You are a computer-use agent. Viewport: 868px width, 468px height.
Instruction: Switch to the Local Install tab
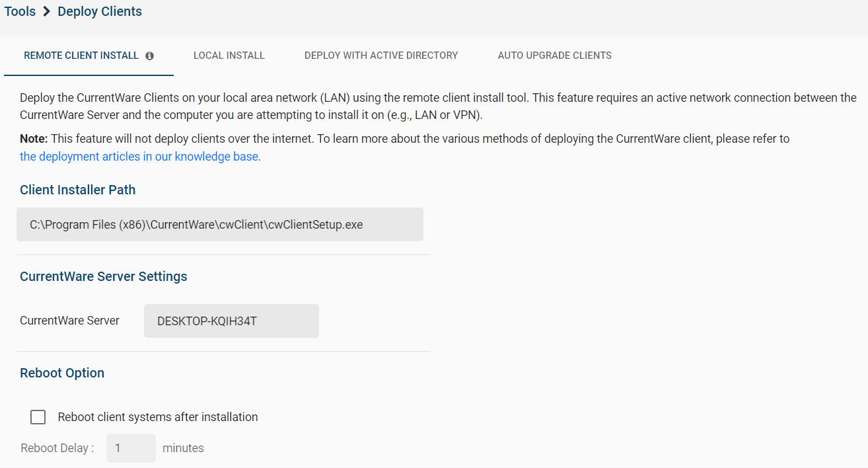click(x=229, y=56)
